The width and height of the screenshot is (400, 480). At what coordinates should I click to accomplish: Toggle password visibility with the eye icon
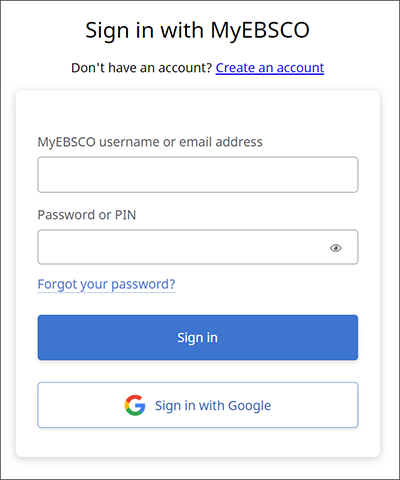tap(336, 248)
